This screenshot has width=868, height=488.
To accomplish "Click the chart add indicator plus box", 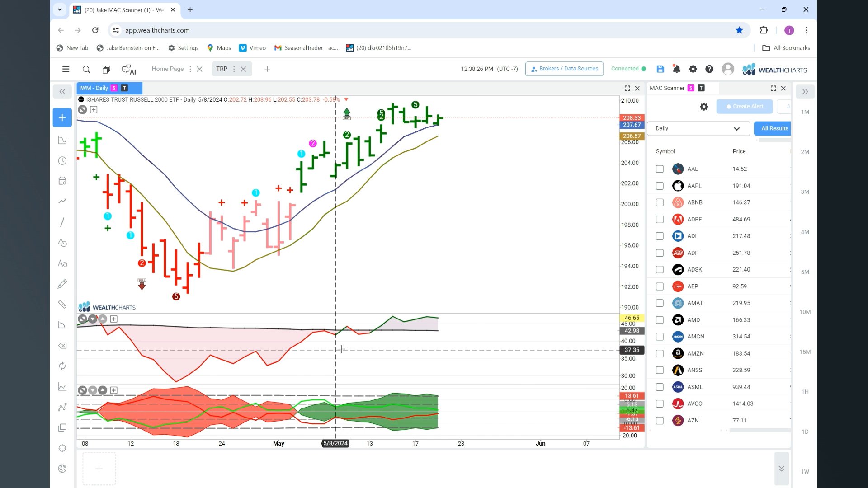I will click(94, 109).
